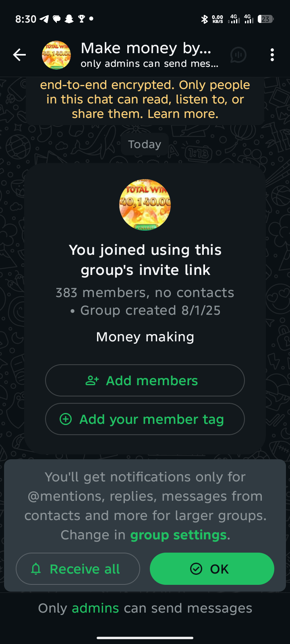Tap the back arrow in header

pos(19,55)
